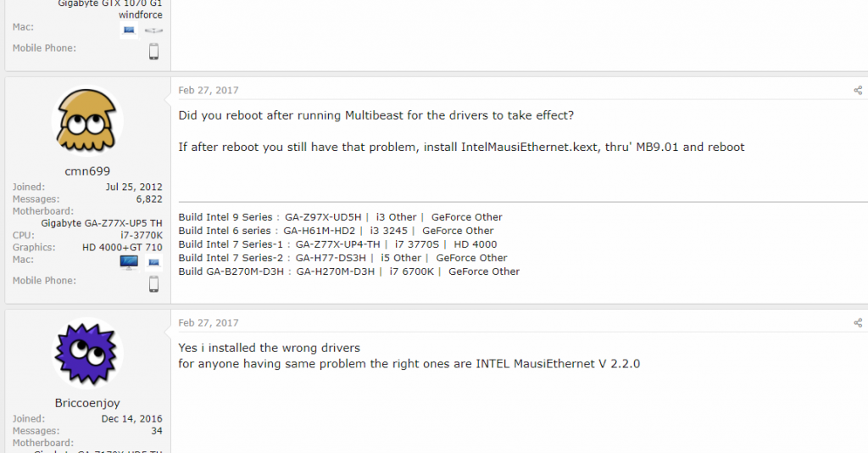
Task: Click the top user's MacBook icon
Action: click(x=129, y=30)
